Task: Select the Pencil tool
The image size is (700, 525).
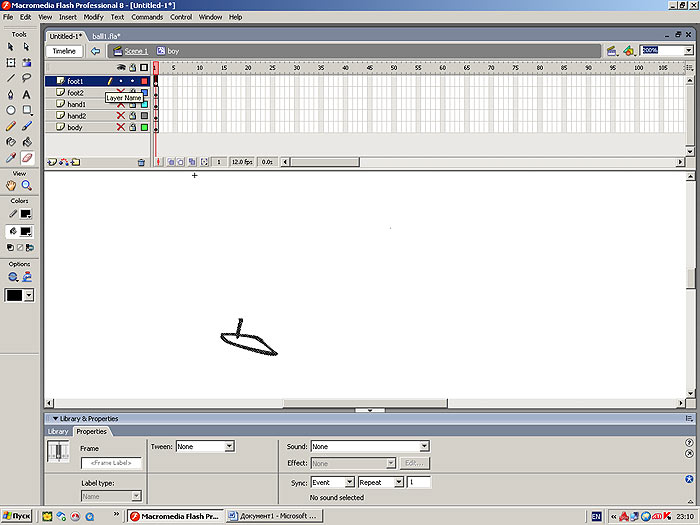Action: tap(11, 126)
